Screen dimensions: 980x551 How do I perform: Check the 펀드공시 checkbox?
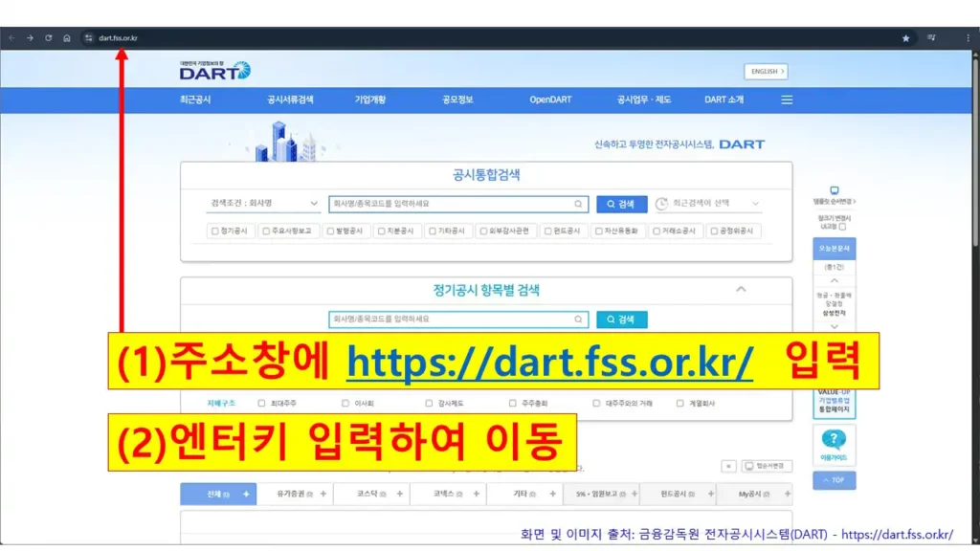[x=548, y=231]
